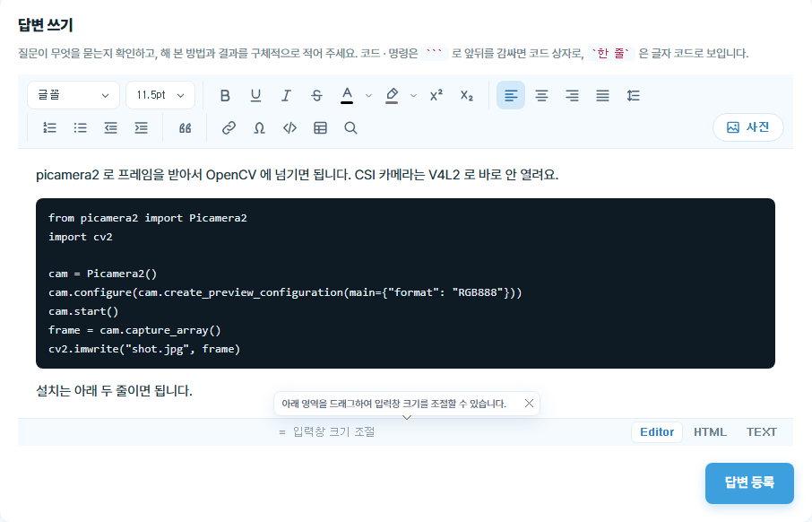Place cursor in the picamera2 intro sentence
Screen dimensions: 812x522
[x=297, y=175]
